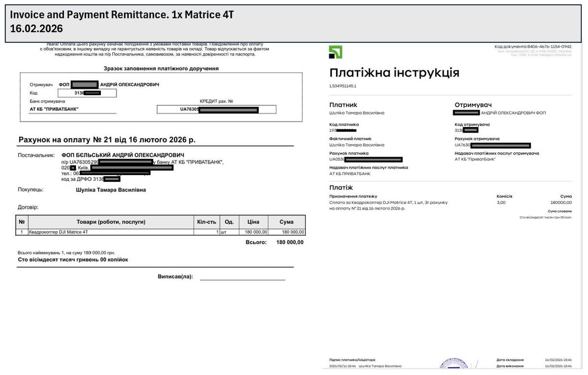Viewport: 588px width, 375px height.
Task: Click the 'Платіж' section heading
Action: tap(341, 188)
